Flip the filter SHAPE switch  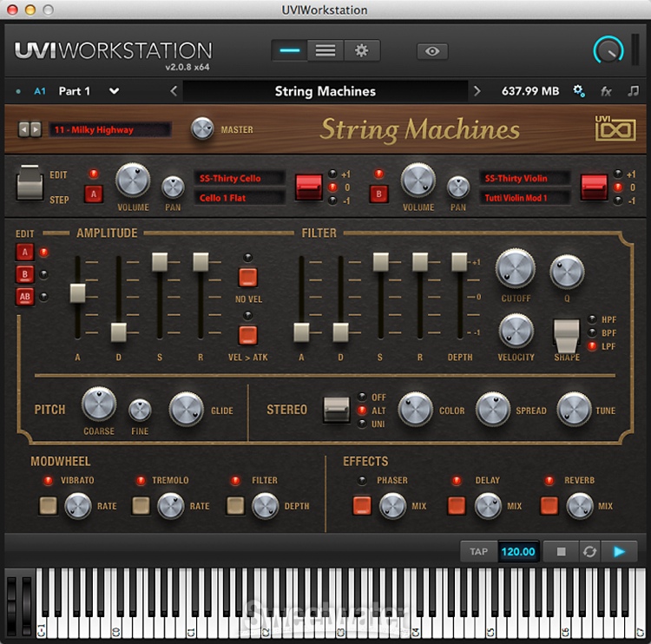coord(567,337)
